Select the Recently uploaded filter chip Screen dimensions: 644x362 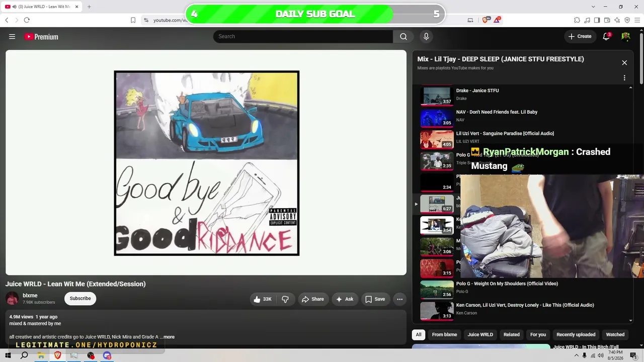(576, 334)
